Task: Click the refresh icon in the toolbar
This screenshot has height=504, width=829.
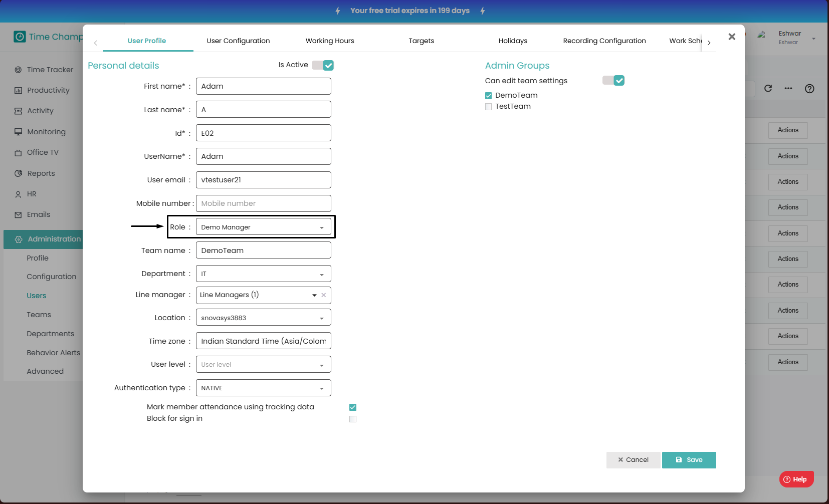Action: [x=768, y=89]
